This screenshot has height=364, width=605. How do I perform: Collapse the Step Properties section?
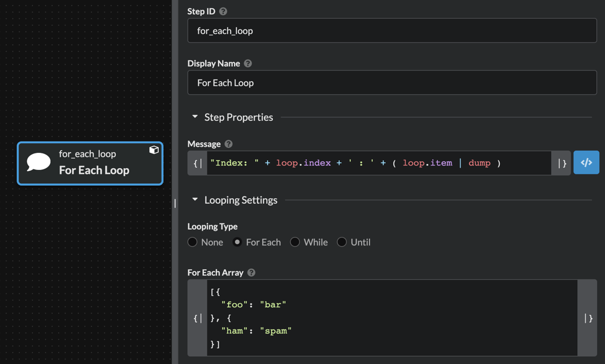click(x=195, y=117)
